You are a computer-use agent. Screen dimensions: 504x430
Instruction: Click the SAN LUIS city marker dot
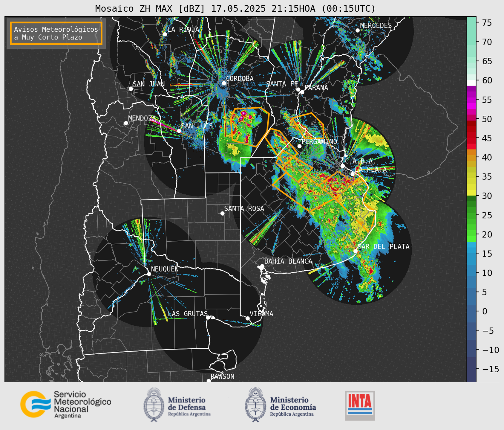[179, 131]
